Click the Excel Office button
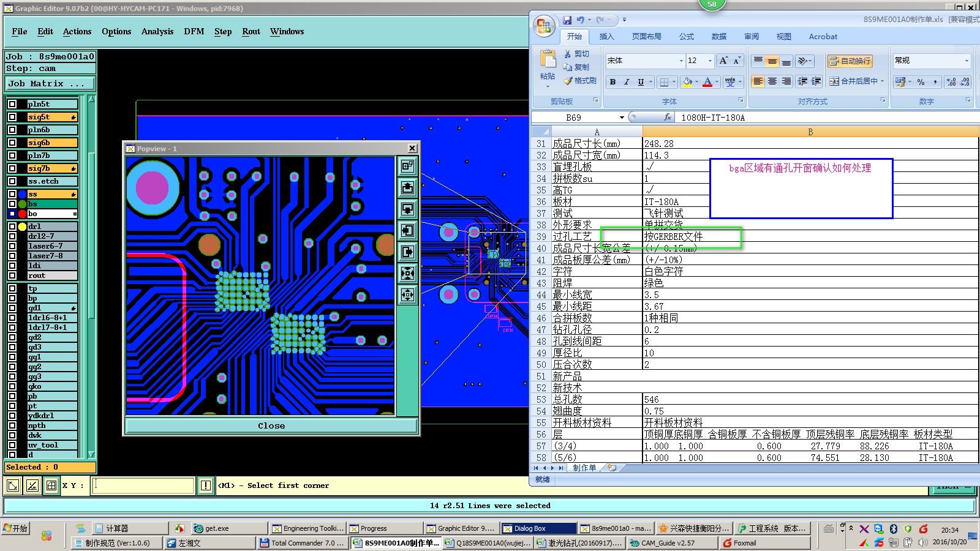The width and height of the screenshot is (980, 551). pos(543,26)
